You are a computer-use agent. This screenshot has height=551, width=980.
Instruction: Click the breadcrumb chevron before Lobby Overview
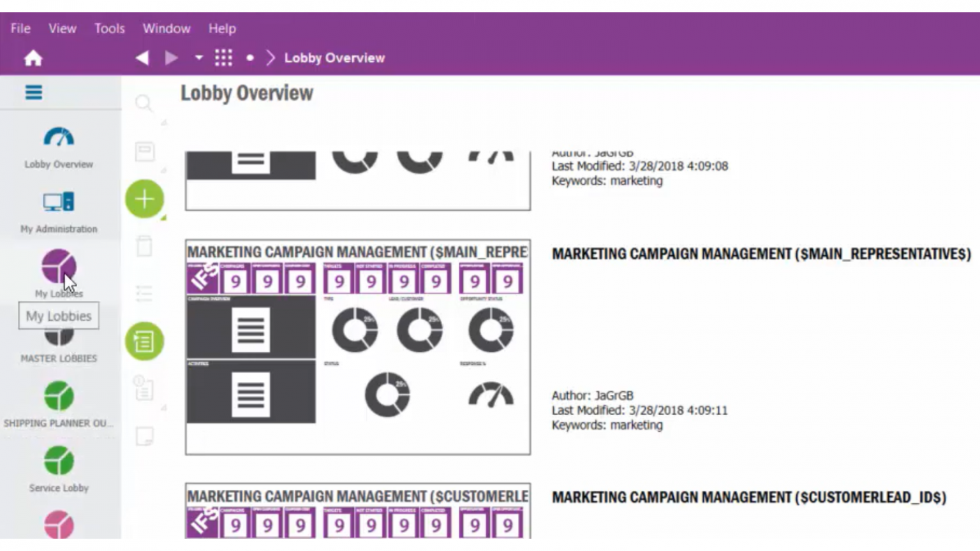pyautogui.click(x=271, y=57)
